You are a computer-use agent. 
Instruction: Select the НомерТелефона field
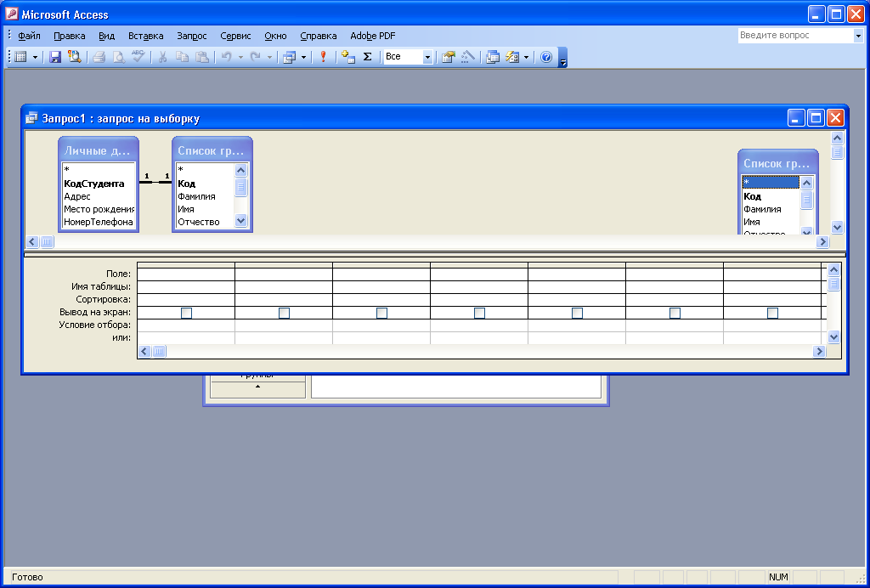pos(99,222)
